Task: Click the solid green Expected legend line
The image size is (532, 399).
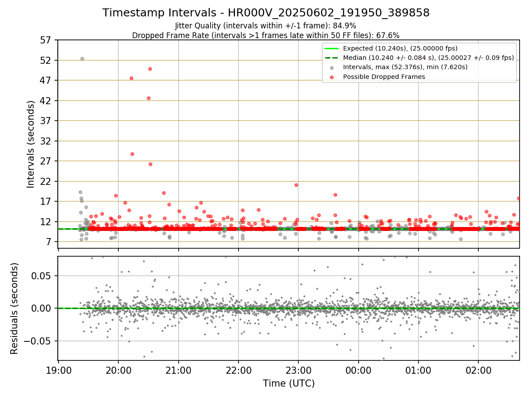Action: (332, 48)
